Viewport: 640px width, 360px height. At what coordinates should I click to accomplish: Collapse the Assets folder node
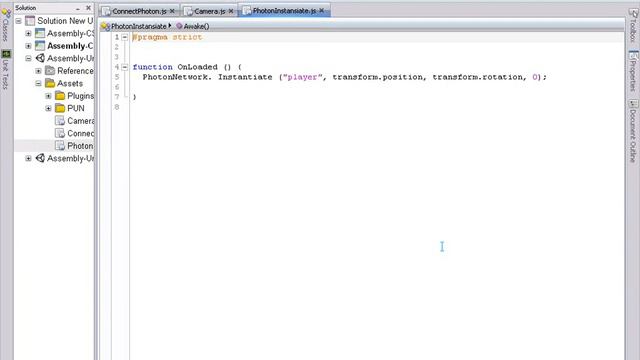point(38,83)
